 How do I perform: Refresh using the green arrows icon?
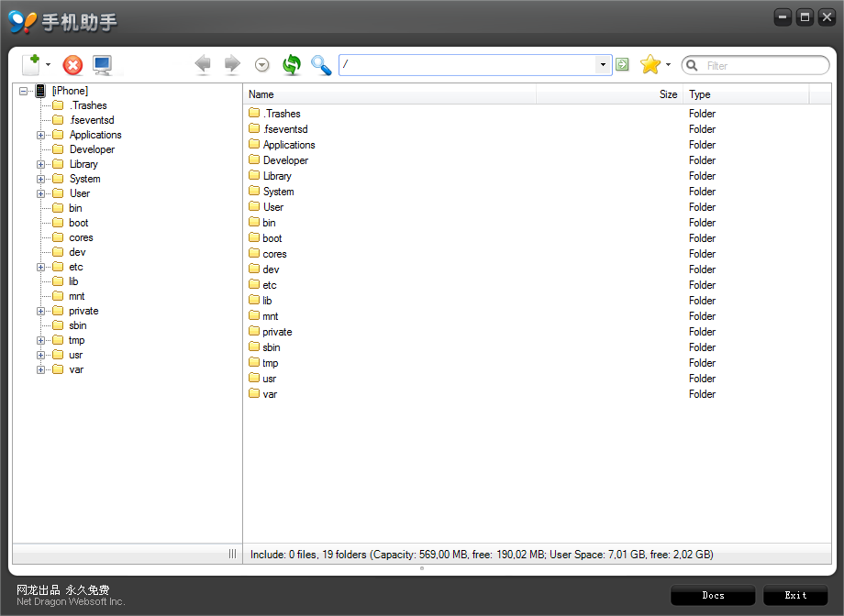point(291,65)
